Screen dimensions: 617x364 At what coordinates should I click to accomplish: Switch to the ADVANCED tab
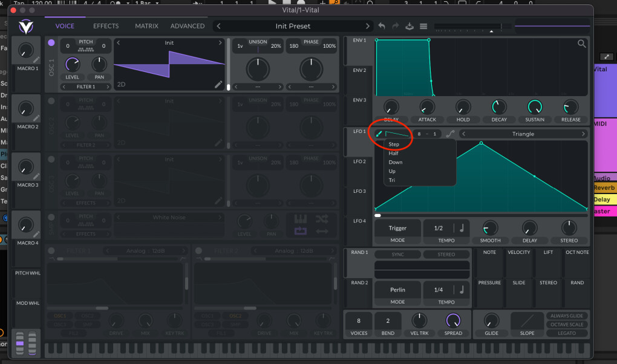click(188, 26)
